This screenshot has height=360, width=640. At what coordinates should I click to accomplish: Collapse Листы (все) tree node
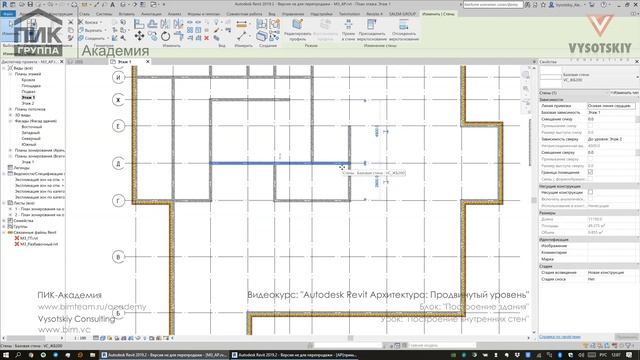tap(4, 203)
